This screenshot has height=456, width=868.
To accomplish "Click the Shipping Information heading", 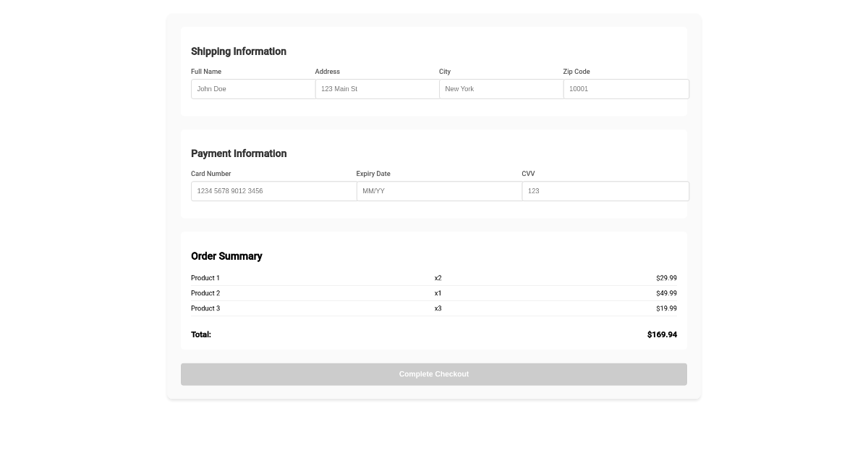I will tap(239, 51).
